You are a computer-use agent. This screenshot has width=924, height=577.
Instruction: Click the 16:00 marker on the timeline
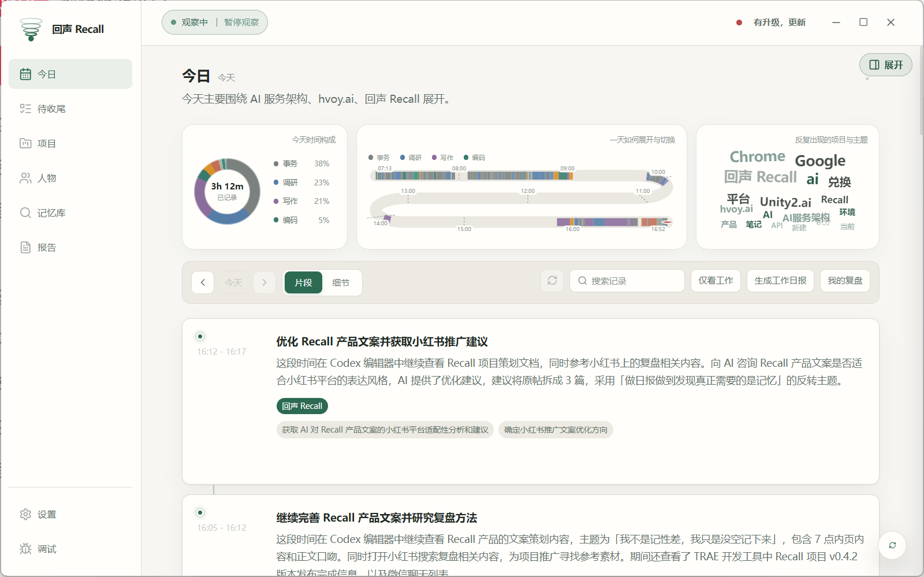tap(572, 229)
